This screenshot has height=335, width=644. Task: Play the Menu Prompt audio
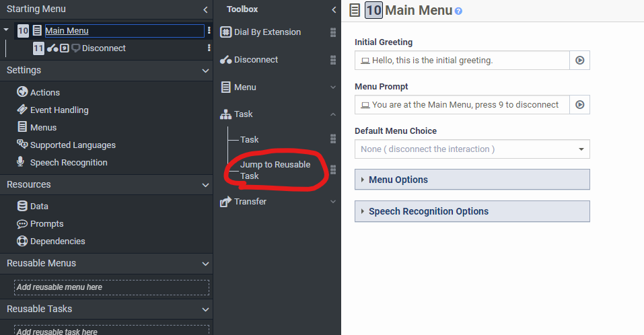point(579,105)
